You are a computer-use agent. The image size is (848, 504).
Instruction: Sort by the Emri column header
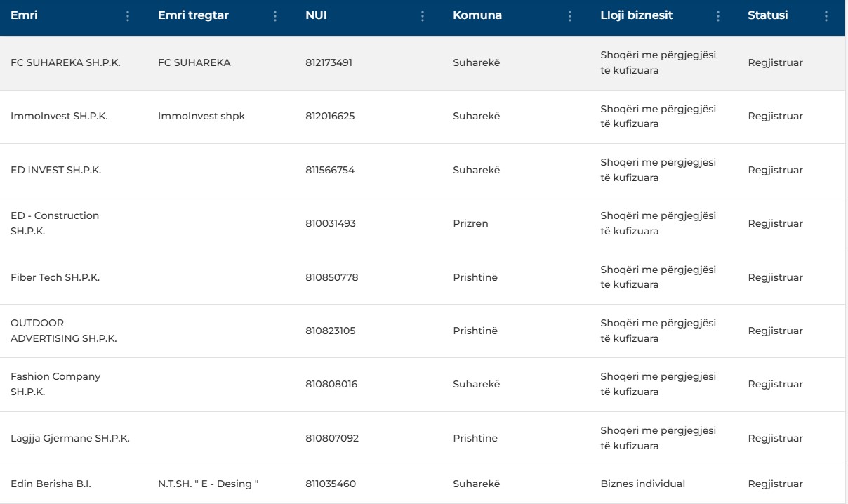click(x=24, y=15)
